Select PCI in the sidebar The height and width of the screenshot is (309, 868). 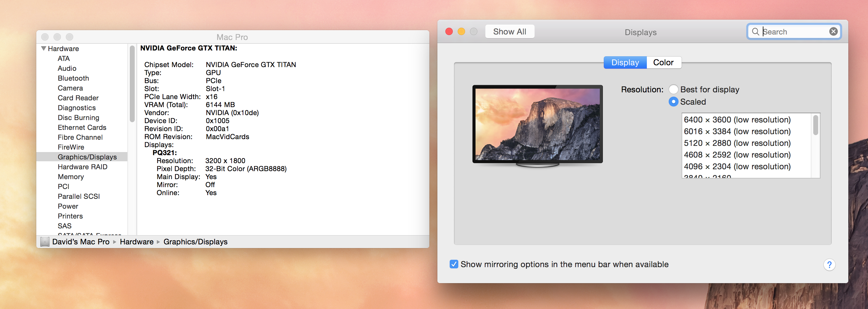pos(63,187)
